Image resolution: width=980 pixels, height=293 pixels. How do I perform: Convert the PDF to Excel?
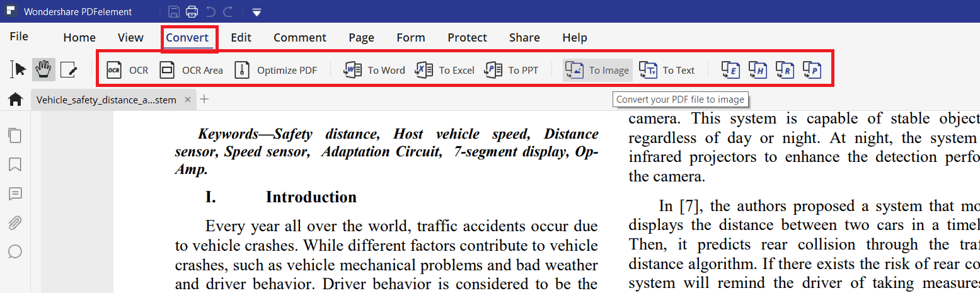coord(445,70)
